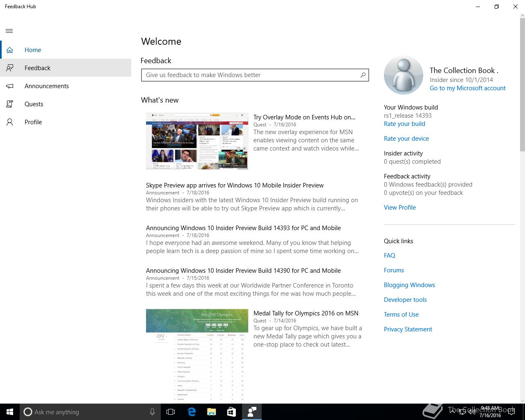Screen dimensions: 525x420
Task: Click Rate your build link
Action: (x=404, y=124)
